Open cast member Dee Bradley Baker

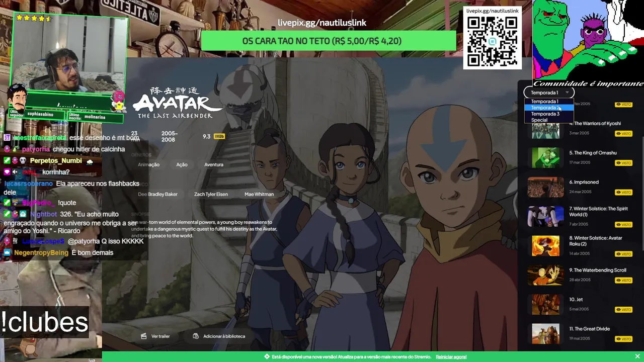(157, 194)
